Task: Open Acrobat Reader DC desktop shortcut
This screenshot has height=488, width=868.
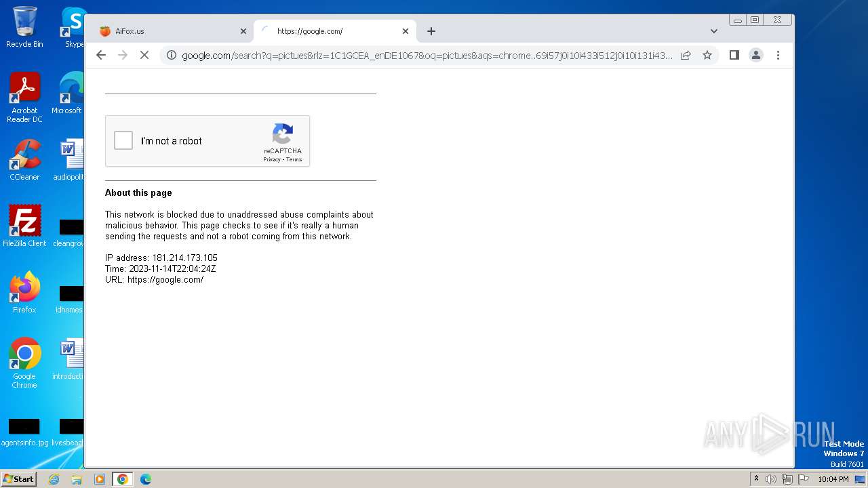Action: [24, 97]
